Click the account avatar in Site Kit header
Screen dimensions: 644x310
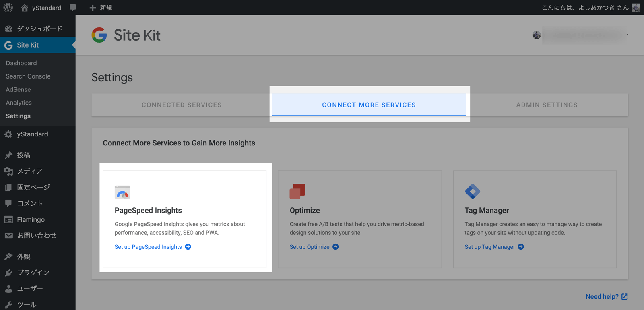point(537,35)
